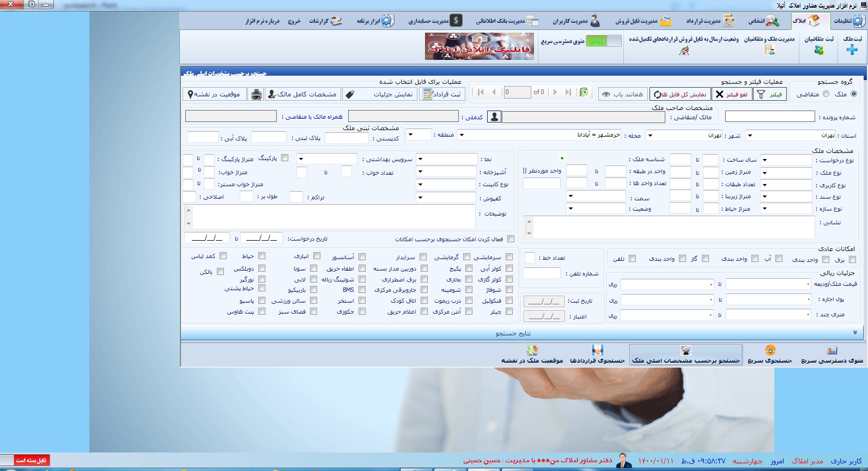The width and height of the screenshot is (868, 471).
Task: Enable فعال کردن امکان جستجوی برحسب امکانات checkbox
Action: point(511,238)
